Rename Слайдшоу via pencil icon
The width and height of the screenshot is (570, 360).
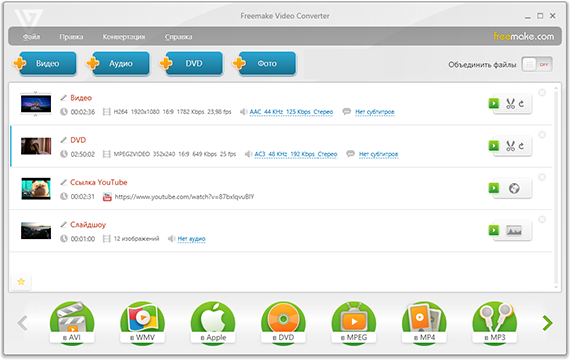pyautogui.click(x=64, y=224)
